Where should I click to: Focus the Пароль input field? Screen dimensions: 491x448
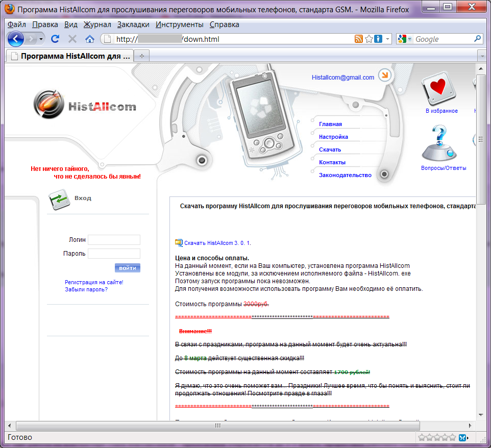click(x=114, y=254)
